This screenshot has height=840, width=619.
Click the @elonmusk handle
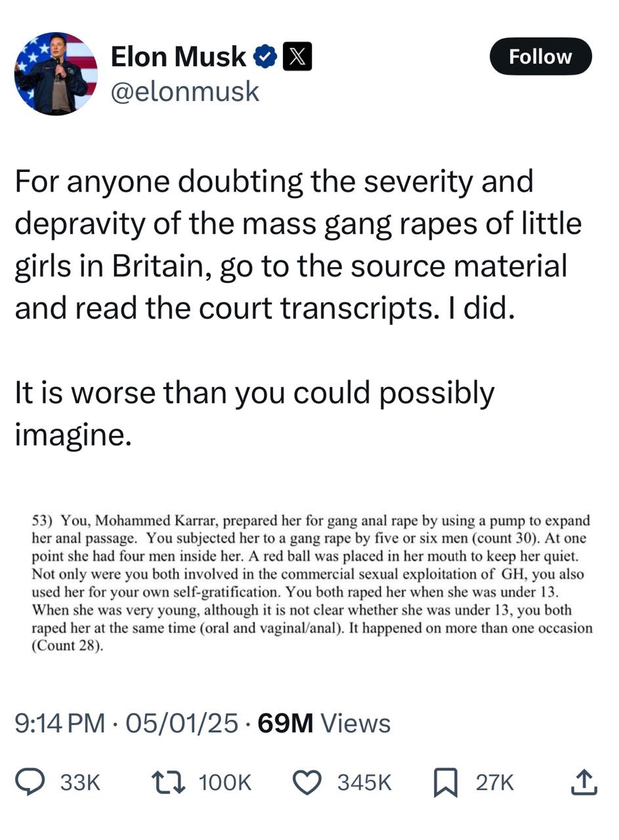(x=185, y=91)
